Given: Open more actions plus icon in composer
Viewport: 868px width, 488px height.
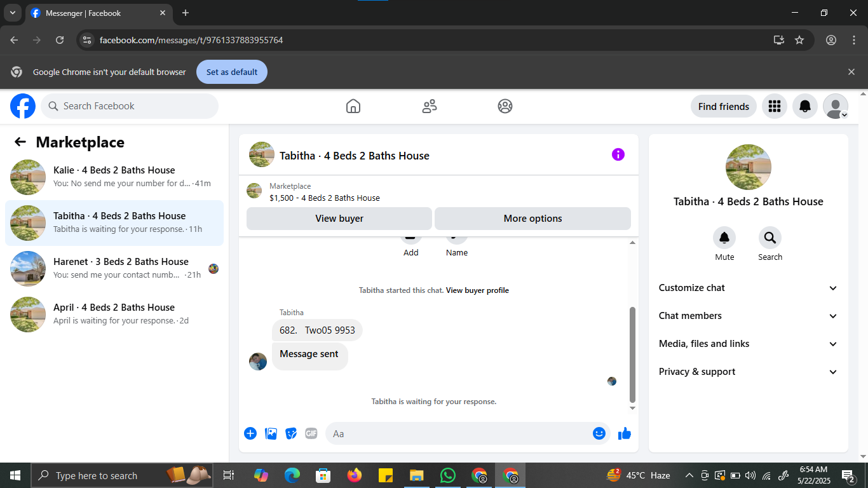Looking at the screenshot, I should coord(250,433).
